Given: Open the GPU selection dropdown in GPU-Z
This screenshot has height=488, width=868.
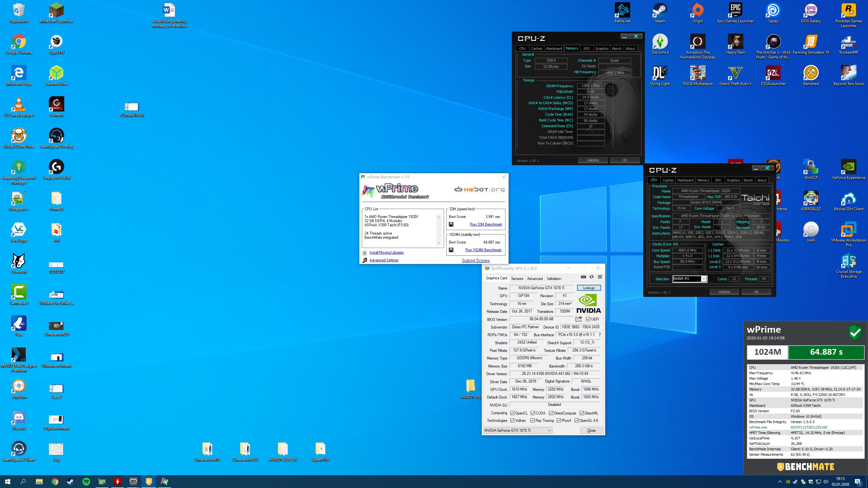Looking at the screenshot, I should click(518, 430).
